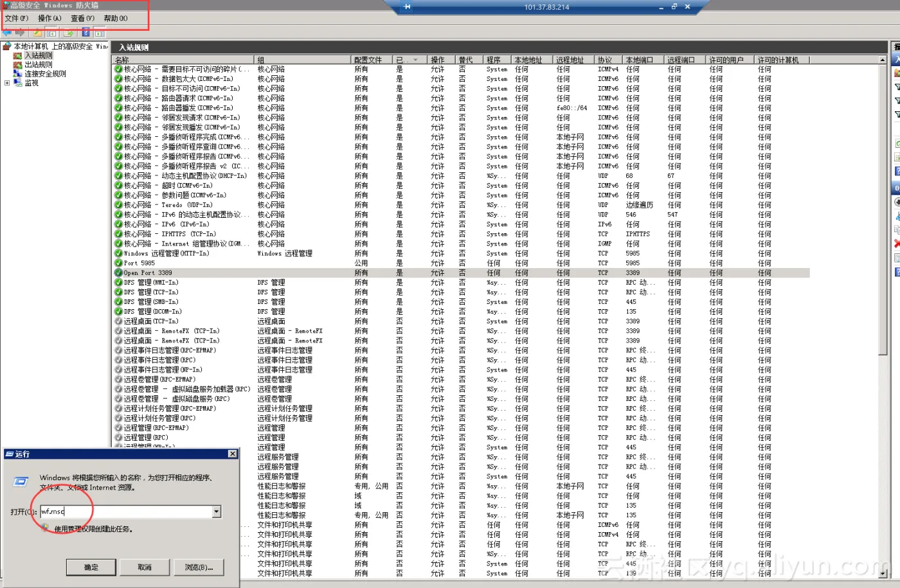Toggle the Show/Hide console tree icon
Viewport: 900px width, 588px height.
point(51,33)
